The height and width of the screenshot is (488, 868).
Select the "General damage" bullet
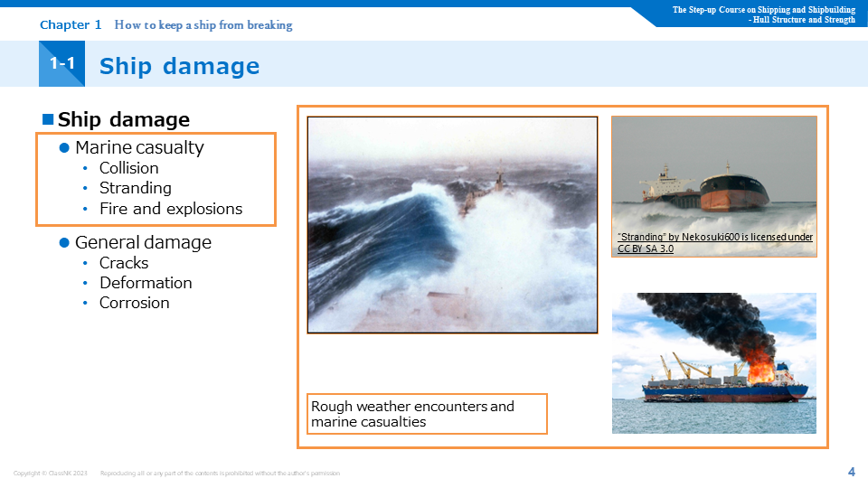pos(143,242)
